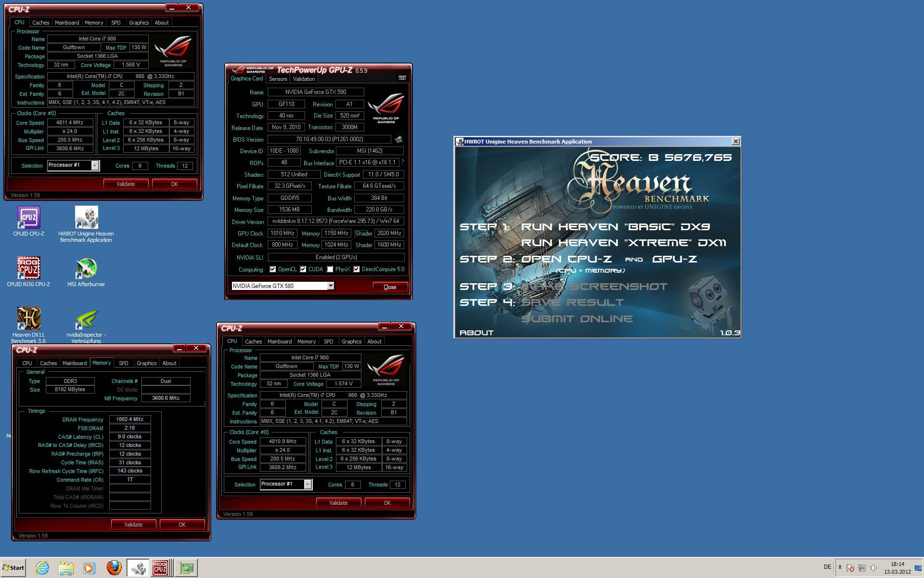The width and height of the screenshot is (924, 578).
Task: Open SPD tab in top CPU-Z
Action: tap(116, 23)
